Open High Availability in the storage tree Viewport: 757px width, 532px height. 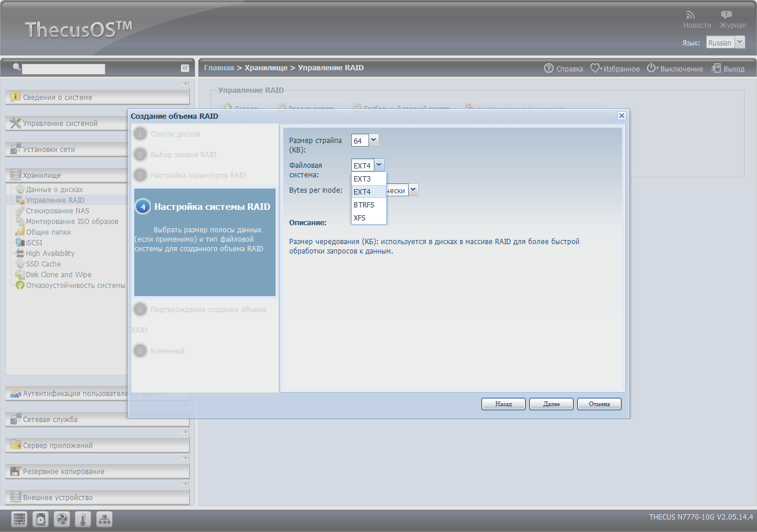(x=50, y=254)
